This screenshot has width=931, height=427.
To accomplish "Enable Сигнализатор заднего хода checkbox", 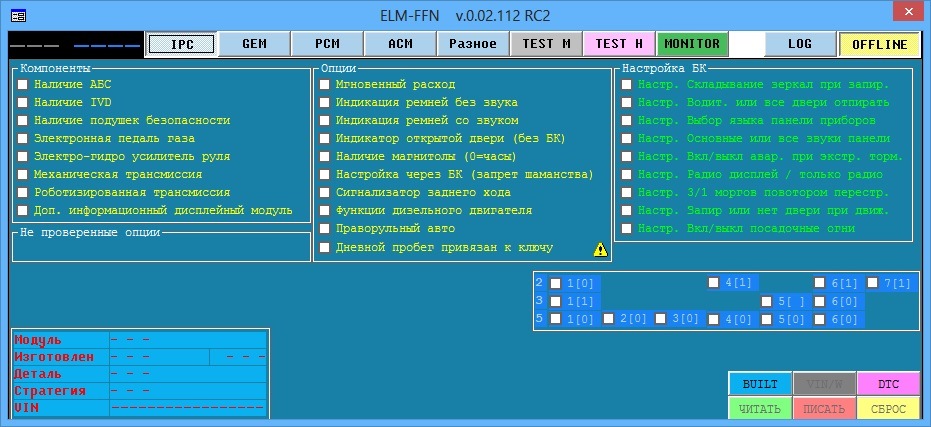I will pos(324,192).
